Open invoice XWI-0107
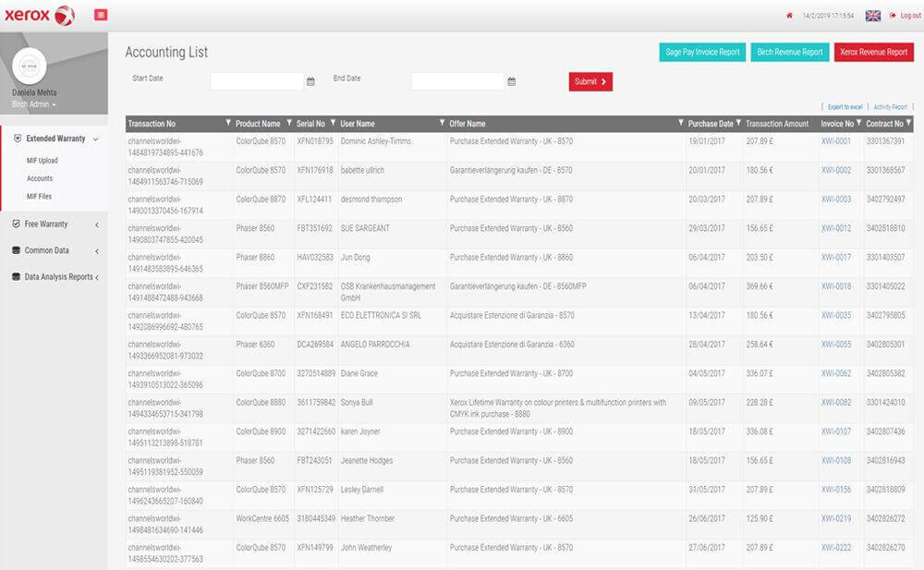Viewport: 924px width, 570px height. tap(836, 431)
